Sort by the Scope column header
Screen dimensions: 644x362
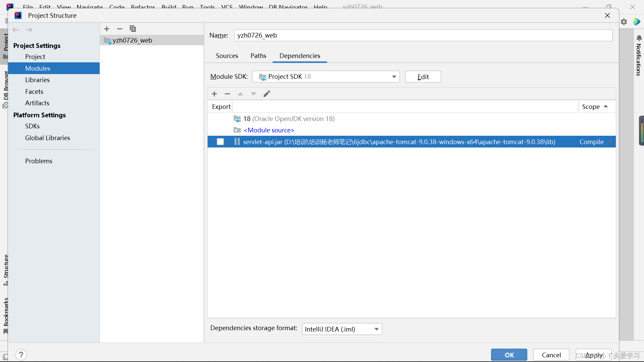(x=596, y=107)
